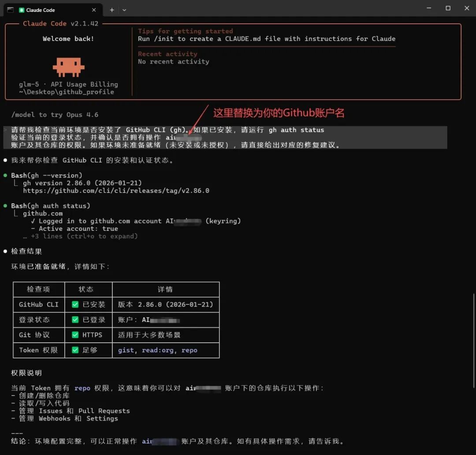
Task: Click the 'No recent activity' text
Action: tap(173, 62)
